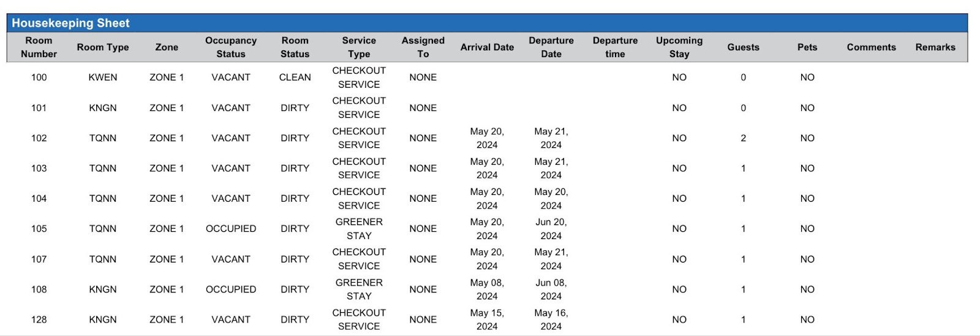Viewport: 980px width, 336px height.
Task: Select the Occupancy Status column header
Action: (x=231, y=47)
